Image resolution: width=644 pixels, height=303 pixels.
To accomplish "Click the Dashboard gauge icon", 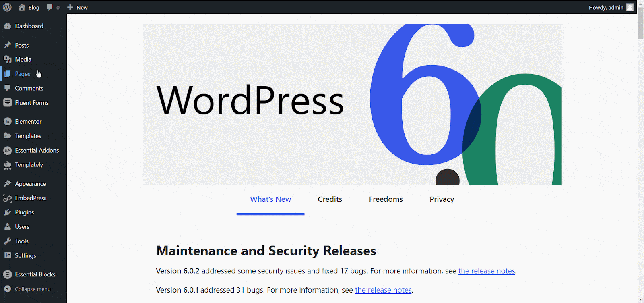I will pos(7,26).
